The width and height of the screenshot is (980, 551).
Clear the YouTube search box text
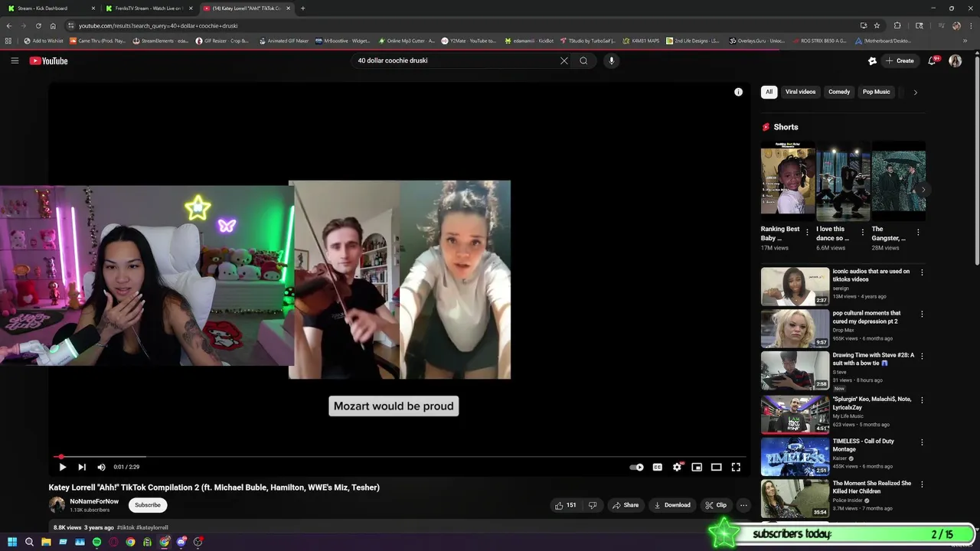[564, 60]
